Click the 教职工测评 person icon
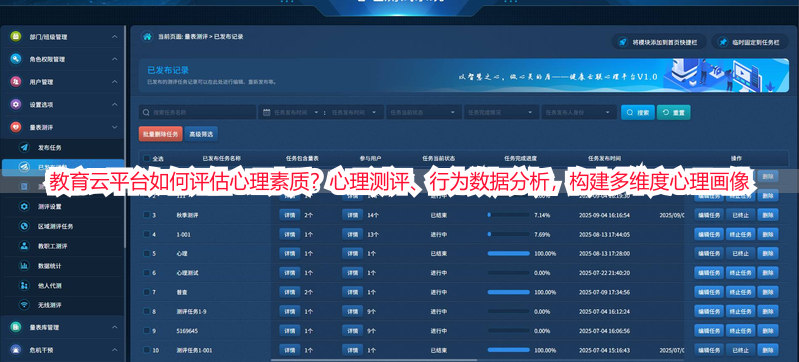 pos(24,246)
